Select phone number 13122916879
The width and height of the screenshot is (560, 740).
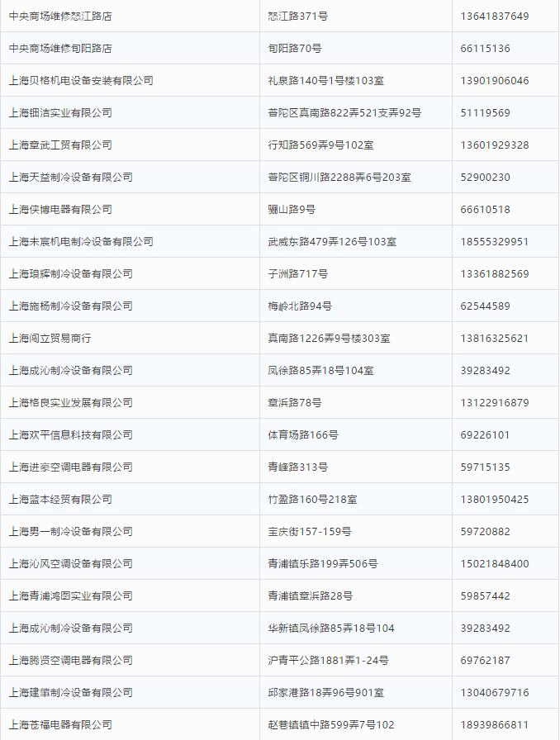pos(495,402)
